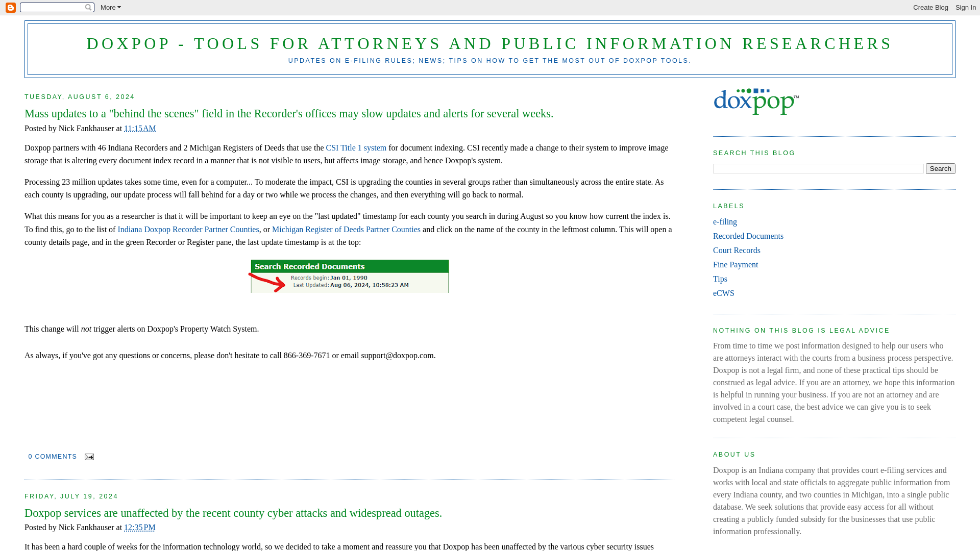Click the Nothing on this blog is legal advice heading

801,331
